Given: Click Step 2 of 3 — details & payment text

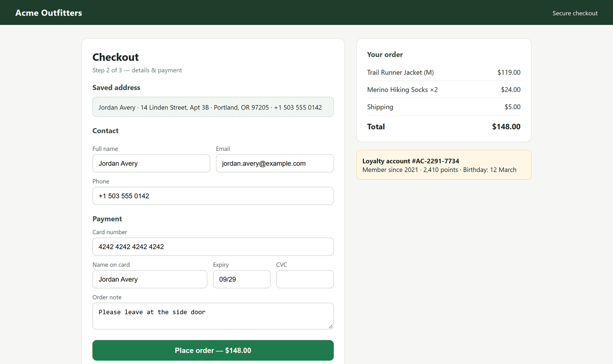Looking at the screenshot, I should pyautogui.click(x=137, y=70).
